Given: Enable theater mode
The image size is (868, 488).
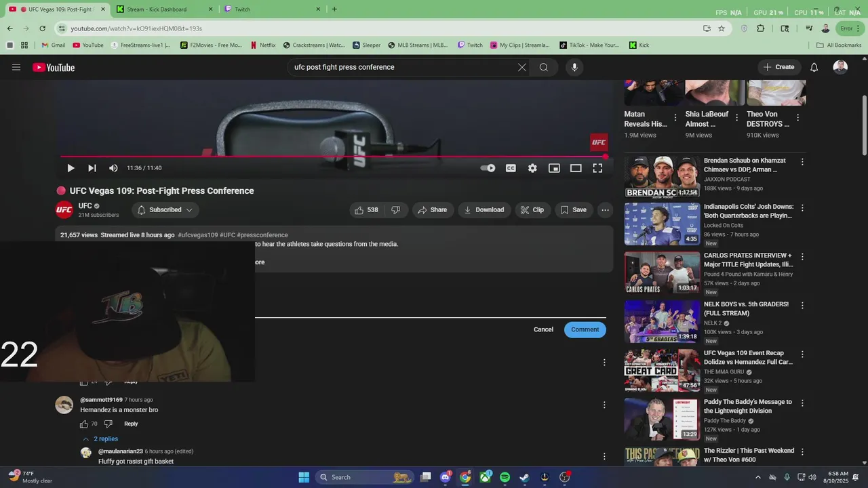Looking at the screenshot, I should tap(576, 168).
